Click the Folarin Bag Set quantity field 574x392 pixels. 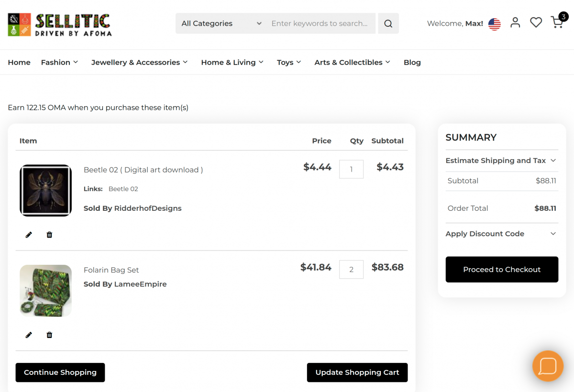point(351,270)
